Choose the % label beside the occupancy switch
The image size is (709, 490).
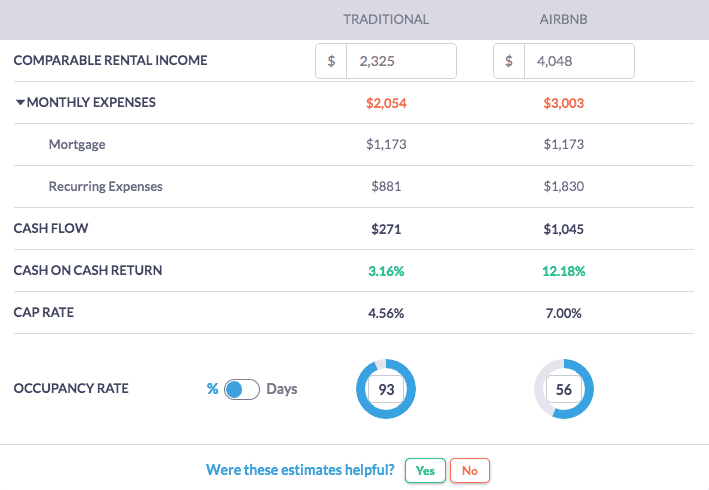click(212, 389)
